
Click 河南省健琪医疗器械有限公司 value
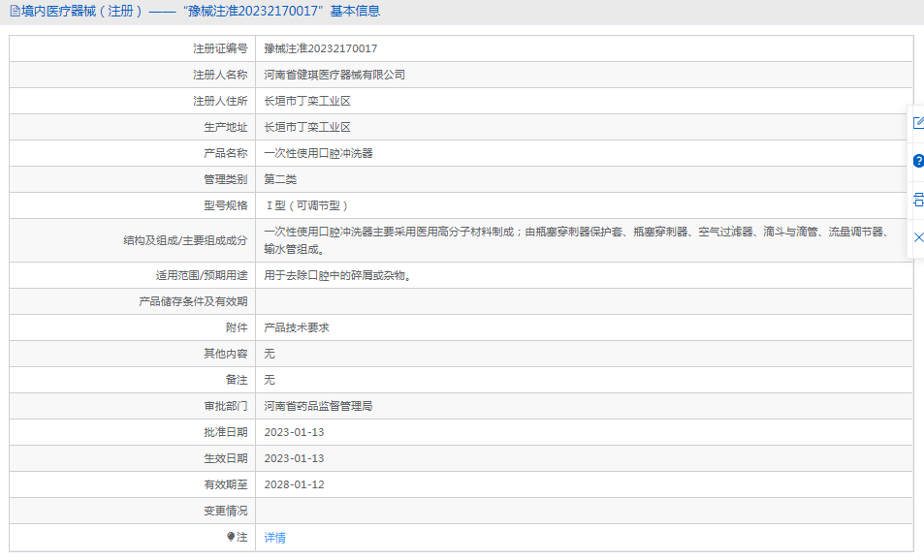pos(335,75)
